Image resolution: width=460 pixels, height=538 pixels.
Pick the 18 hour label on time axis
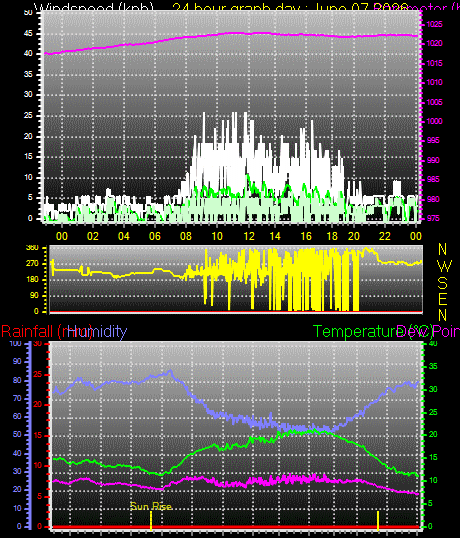332,236
